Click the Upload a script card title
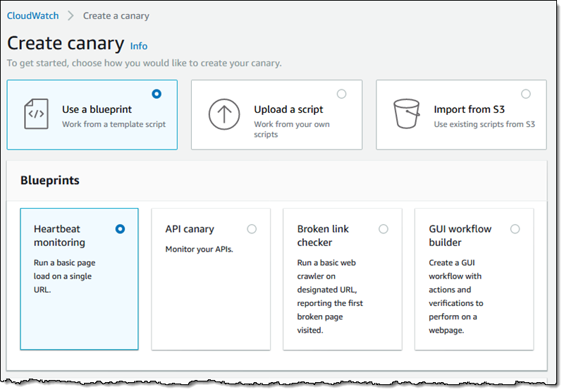The width and height of the screenshot is (564, 392). 288,109
